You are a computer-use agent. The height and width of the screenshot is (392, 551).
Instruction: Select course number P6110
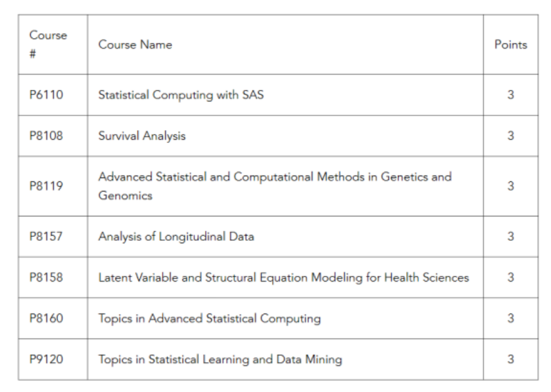coord(46,94)
